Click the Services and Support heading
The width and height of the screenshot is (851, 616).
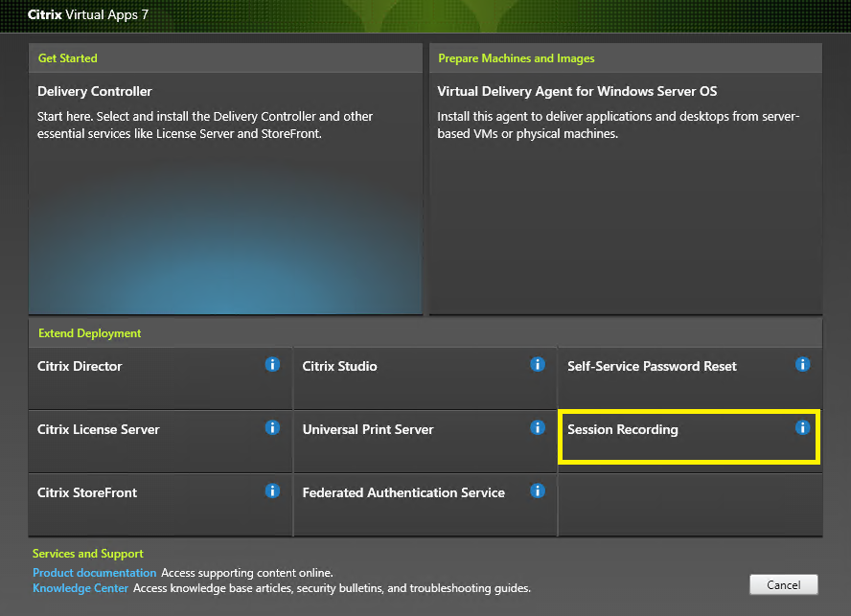(x=88, y=554)
